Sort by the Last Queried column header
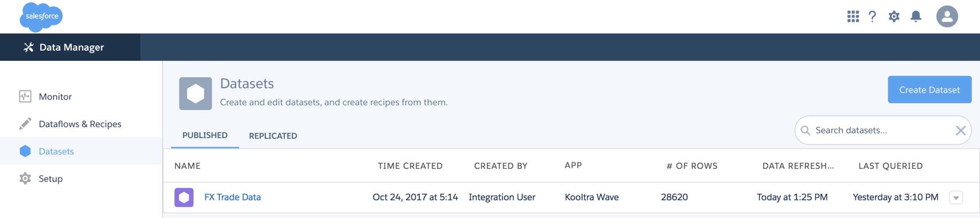980x218 pixels. coord(891,166)
